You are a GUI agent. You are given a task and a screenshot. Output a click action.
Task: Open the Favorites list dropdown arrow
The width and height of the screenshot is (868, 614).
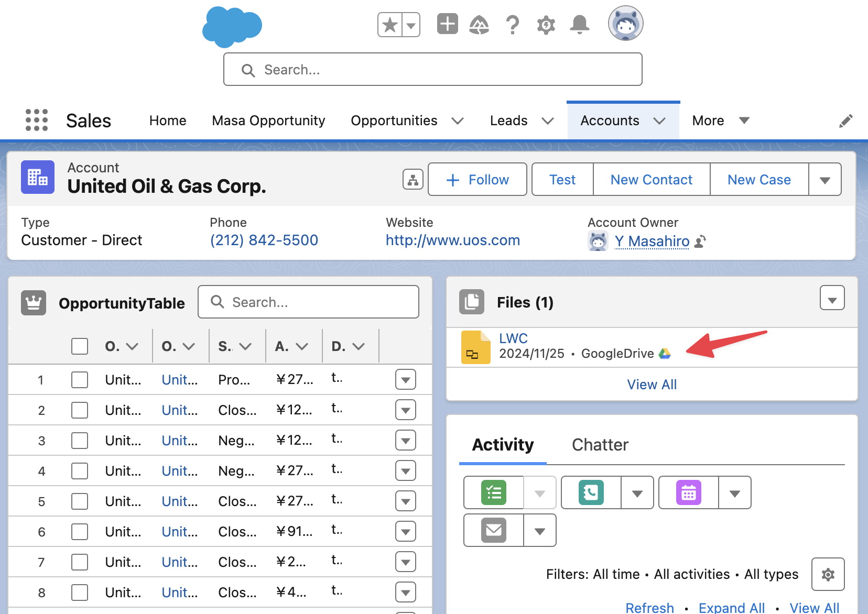[x=411, y=25]
